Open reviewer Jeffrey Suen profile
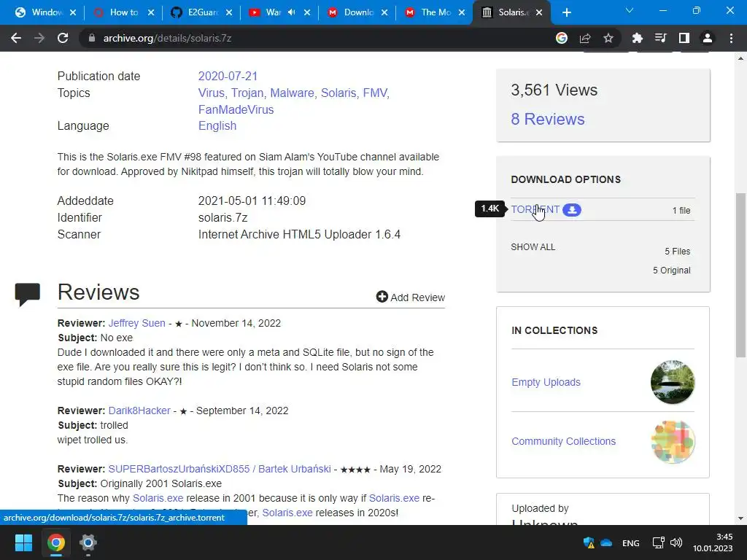 [x=136, y=323]
